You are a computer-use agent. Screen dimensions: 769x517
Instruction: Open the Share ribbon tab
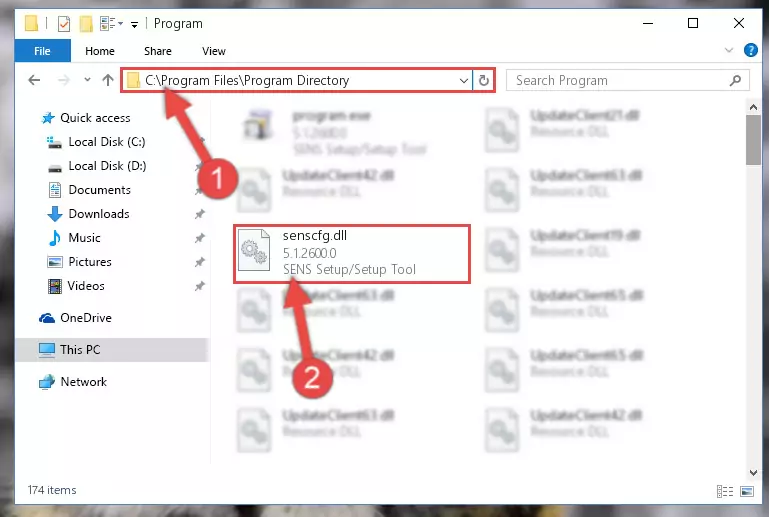(x=157, y=51)
